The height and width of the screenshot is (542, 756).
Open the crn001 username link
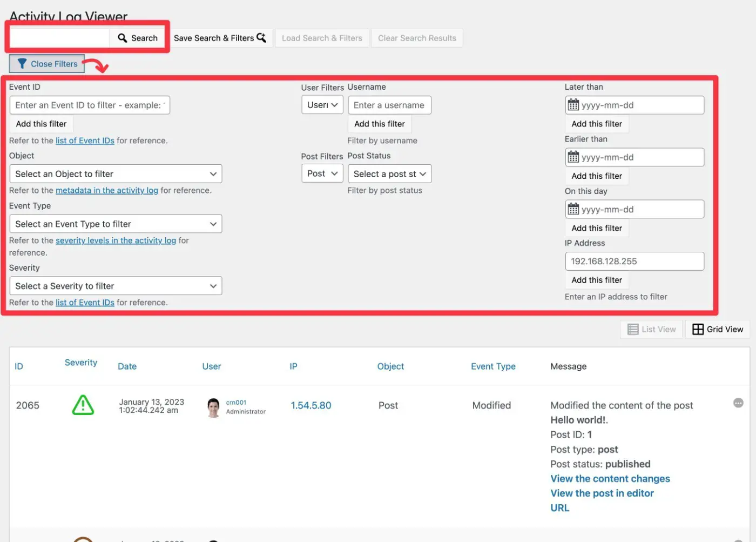coord(236,403)
